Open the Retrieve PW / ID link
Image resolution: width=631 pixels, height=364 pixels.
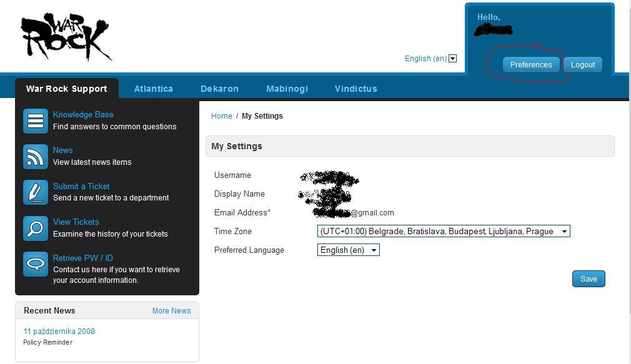(x=83, y=258)
